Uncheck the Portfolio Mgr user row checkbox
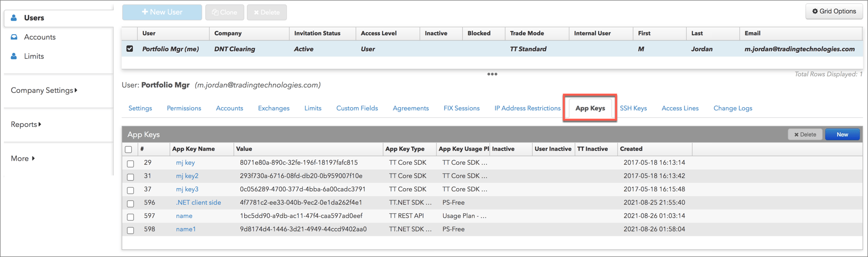Image resolution: width=868 pixels, height=257 pixels. [130, 49]
